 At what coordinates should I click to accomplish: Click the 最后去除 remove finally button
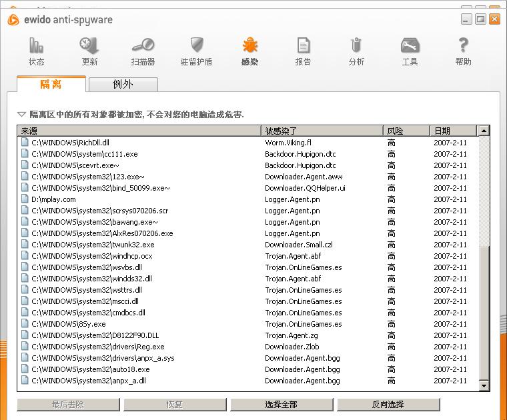coord(68,405)
